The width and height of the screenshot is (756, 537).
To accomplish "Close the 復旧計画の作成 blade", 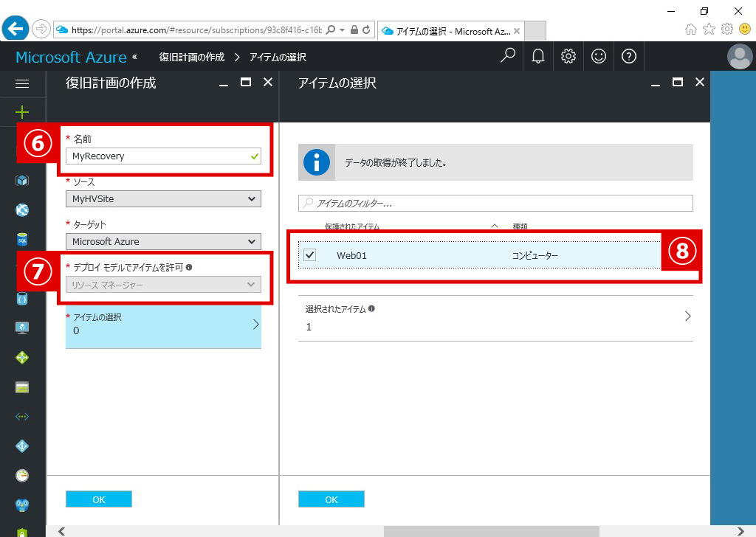I will [268, 83].
